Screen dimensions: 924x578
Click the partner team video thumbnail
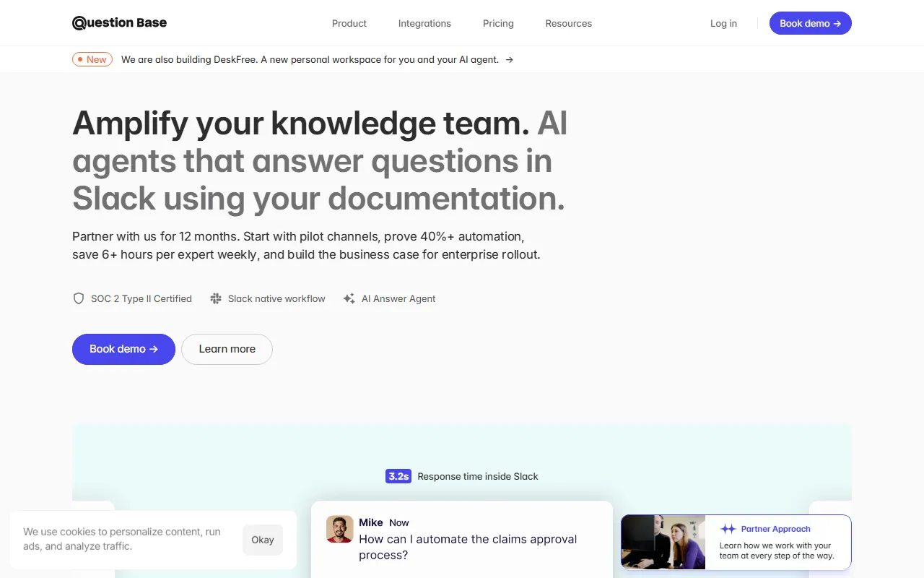pyautogui.click(x=663, y=542)
